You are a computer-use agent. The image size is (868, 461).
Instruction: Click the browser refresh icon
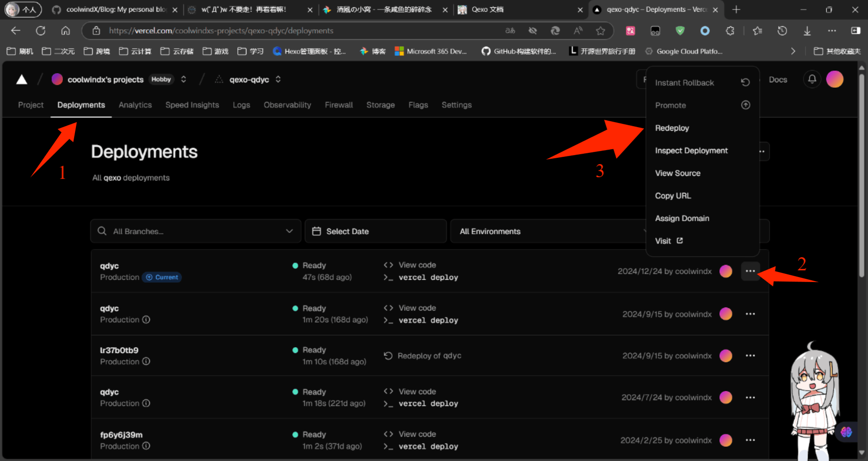click(41, 31)
